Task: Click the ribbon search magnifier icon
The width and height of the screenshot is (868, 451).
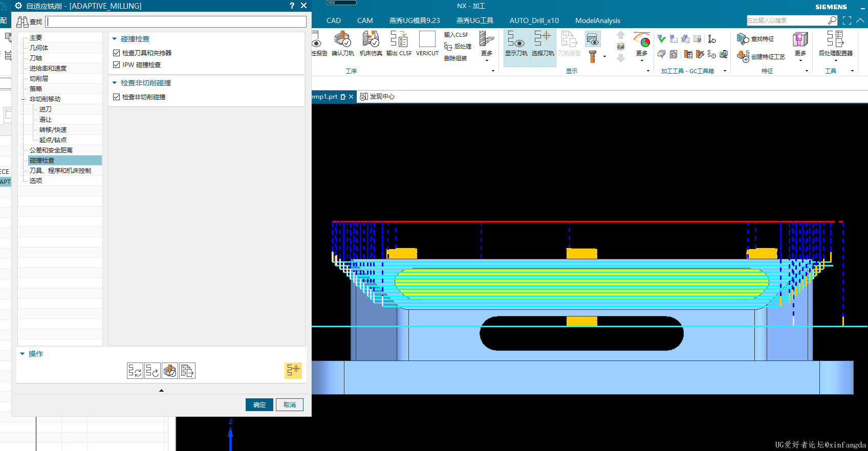Action: coord(832,20)
